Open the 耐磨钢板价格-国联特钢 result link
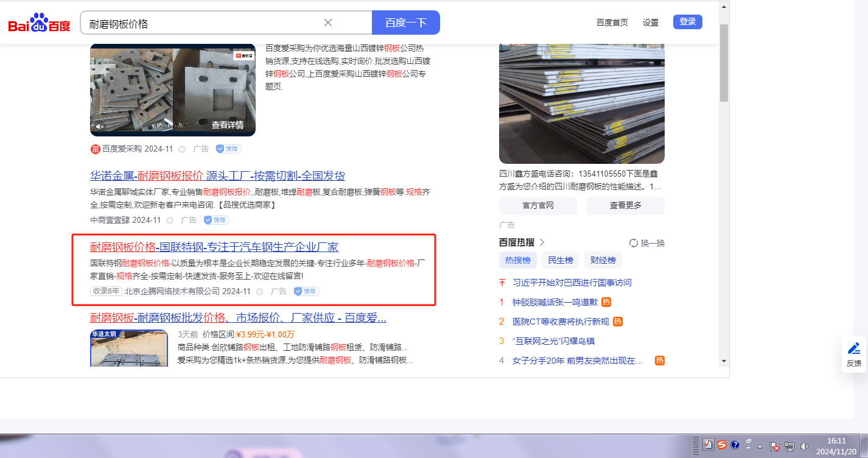 [x=214, y=247]
